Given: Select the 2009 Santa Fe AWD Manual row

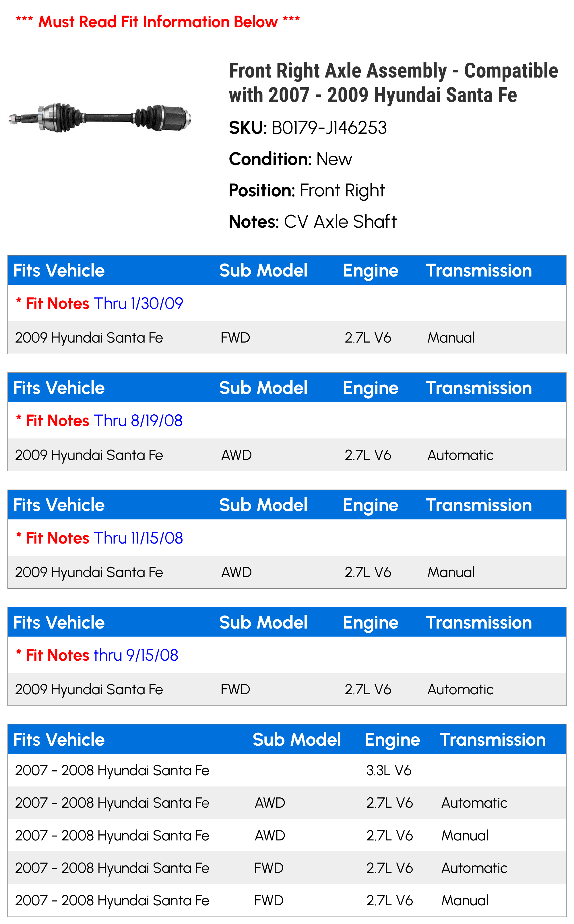Looking at the screenshot, I should pyautogui.click(x=287, y=572).
